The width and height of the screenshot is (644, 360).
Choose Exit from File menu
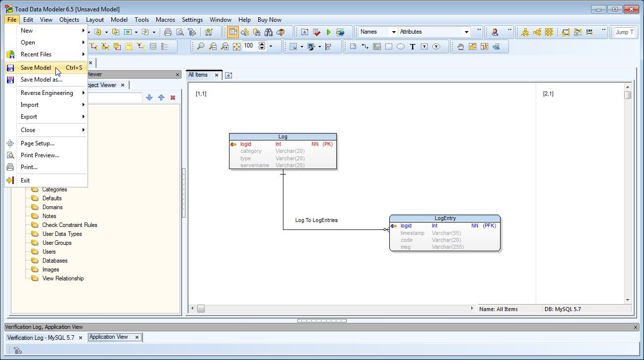pos(46,180)
